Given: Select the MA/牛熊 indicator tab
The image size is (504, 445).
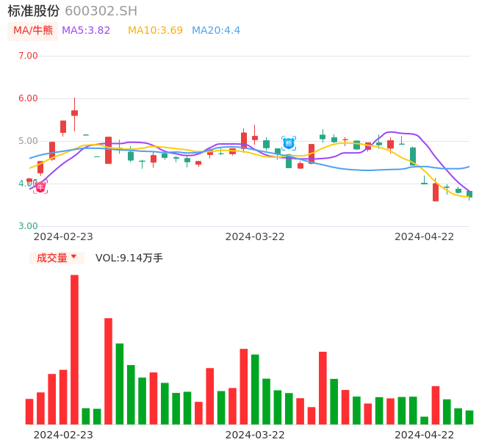Looking at the screenshot, I should [x=33, y=31].
